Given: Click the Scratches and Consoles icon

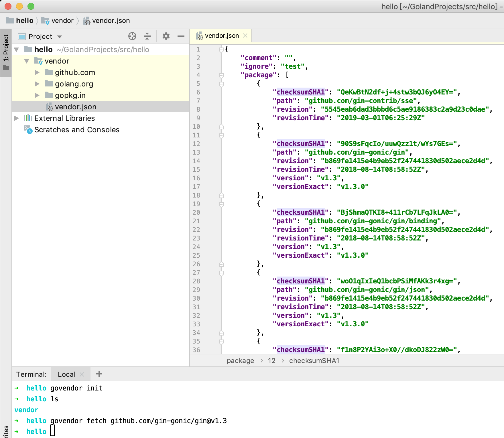Looking at the screenshot, I should tap(28, 130).
